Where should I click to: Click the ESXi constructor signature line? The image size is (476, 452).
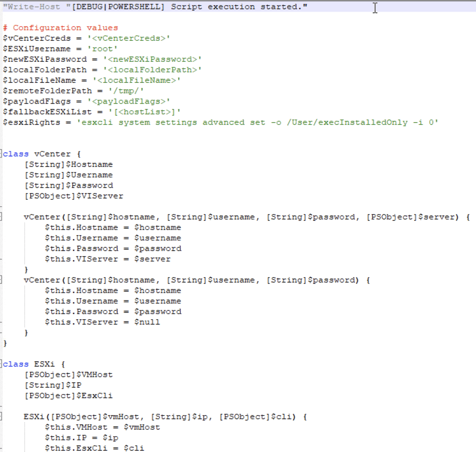coord(165,417)
